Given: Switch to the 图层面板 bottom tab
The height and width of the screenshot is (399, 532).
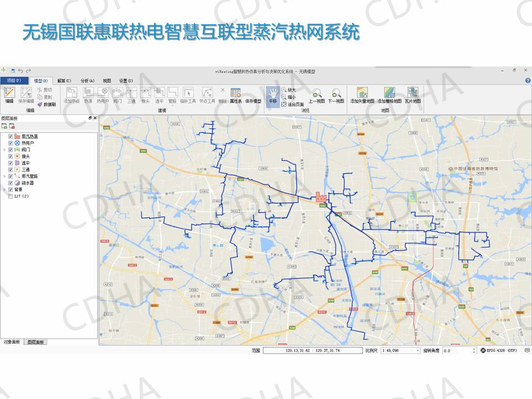Looking at the screenshot, I should 35,342.
